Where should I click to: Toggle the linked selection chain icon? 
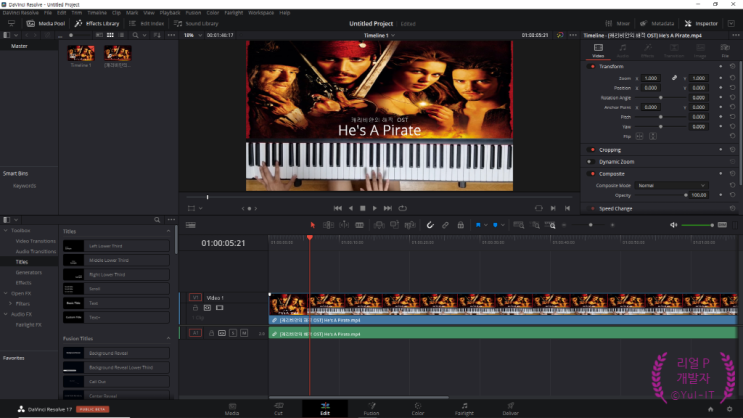(445, 225)
